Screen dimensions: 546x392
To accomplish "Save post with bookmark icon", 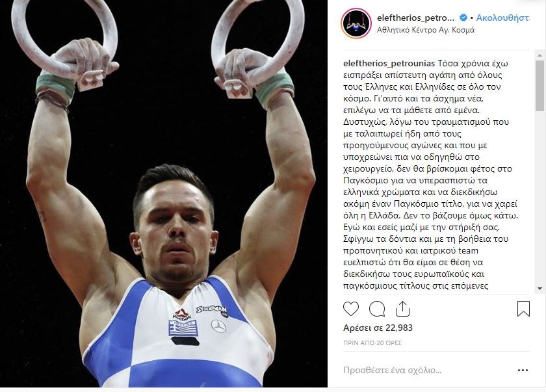I will (523, 309).
